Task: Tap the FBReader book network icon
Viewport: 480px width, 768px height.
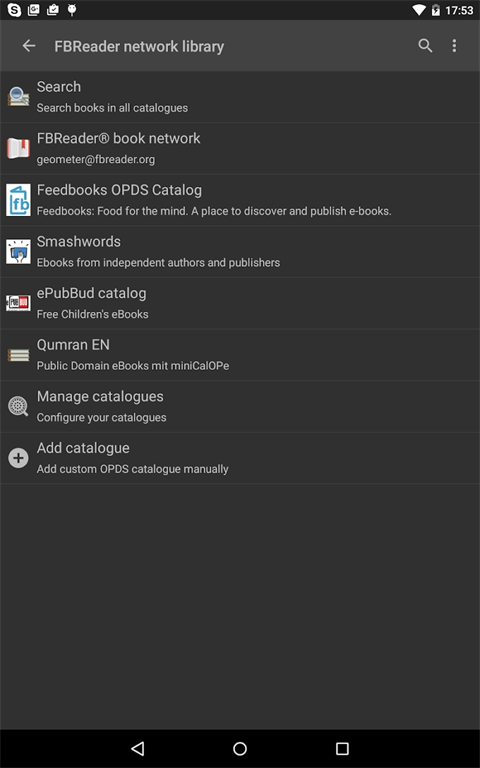Action: (18, 148)
